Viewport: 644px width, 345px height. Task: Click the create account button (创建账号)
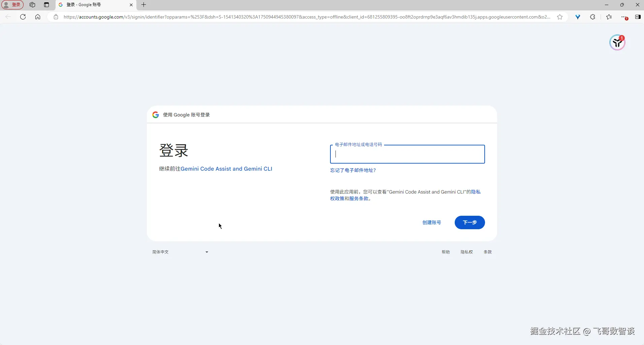click(x=432, y=222)
